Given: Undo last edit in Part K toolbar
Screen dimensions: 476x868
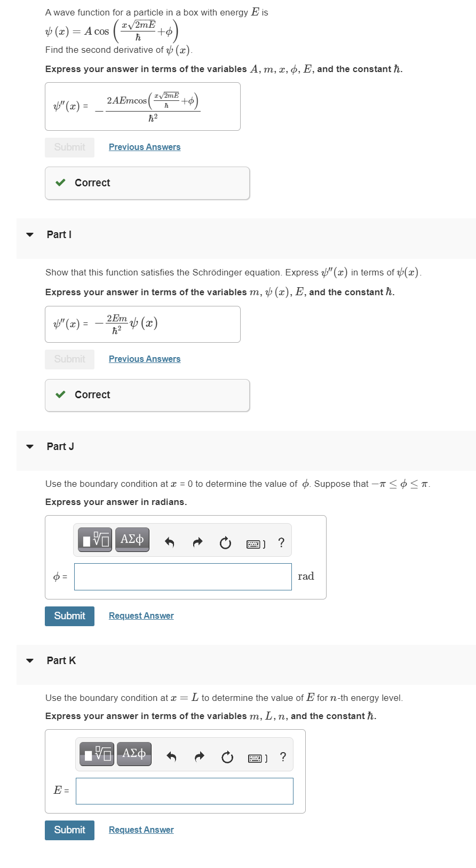Looking at the screenshot, I should coord(171,757).
